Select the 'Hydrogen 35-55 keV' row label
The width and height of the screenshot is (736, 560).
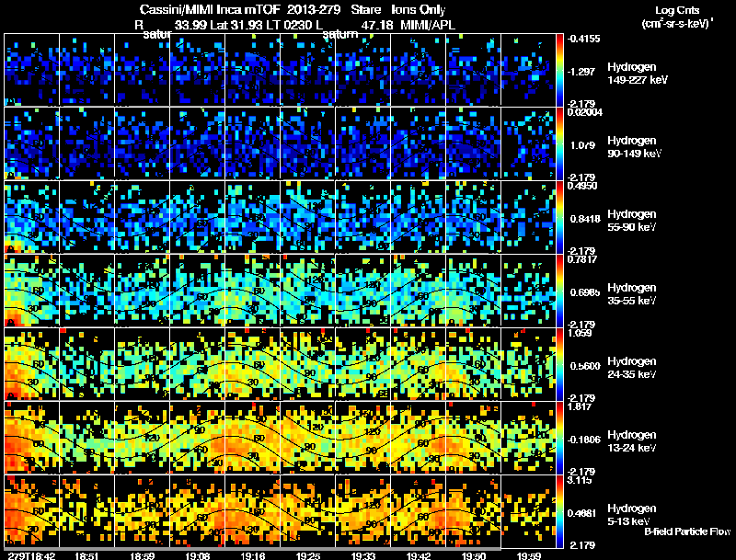(631, 294)
